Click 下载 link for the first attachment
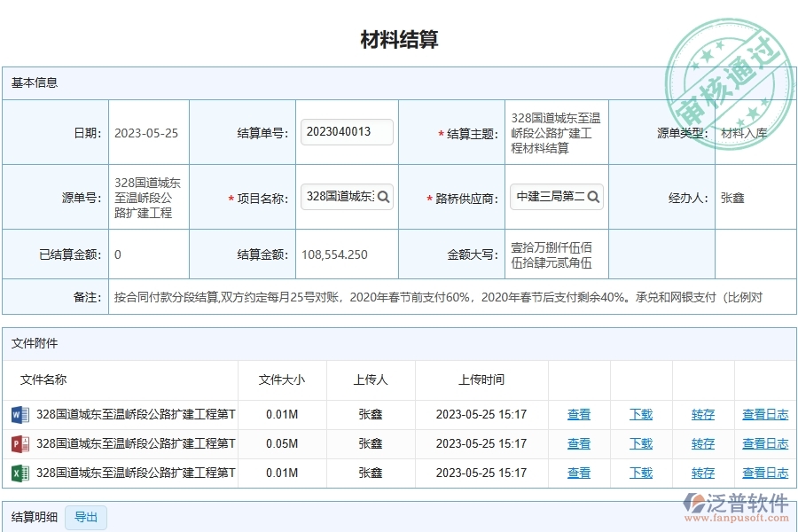 tap(641, 414)
